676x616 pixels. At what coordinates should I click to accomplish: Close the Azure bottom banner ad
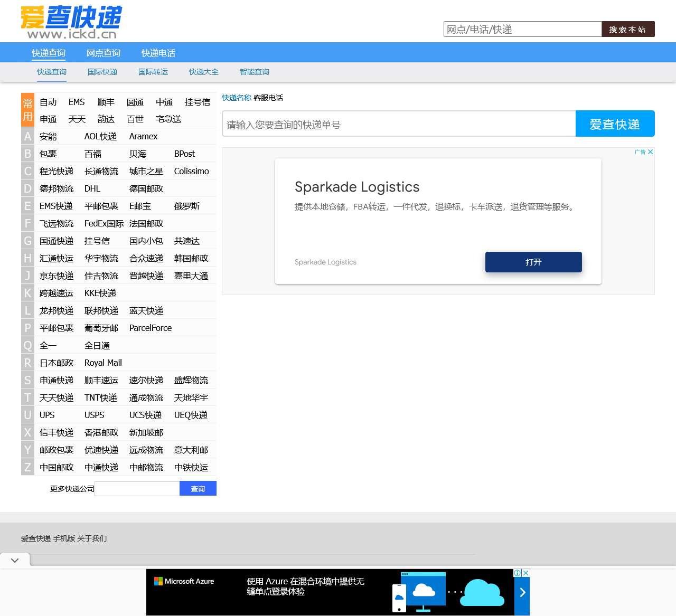(x=526, y=573)
